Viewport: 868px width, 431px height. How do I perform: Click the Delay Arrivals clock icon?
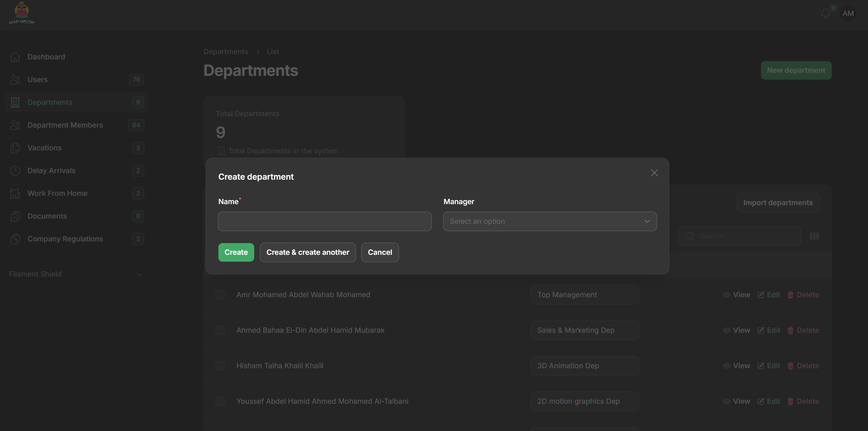pos(15,171)
